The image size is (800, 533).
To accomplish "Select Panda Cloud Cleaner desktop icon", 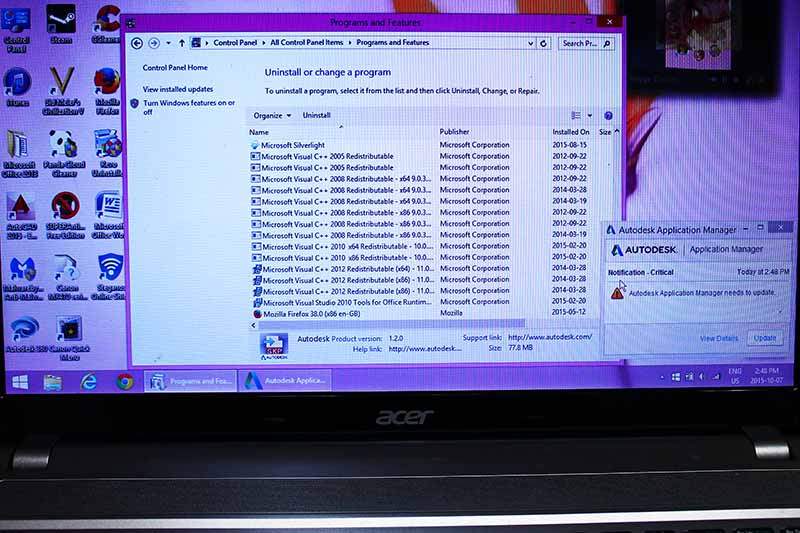I will 63,154.
